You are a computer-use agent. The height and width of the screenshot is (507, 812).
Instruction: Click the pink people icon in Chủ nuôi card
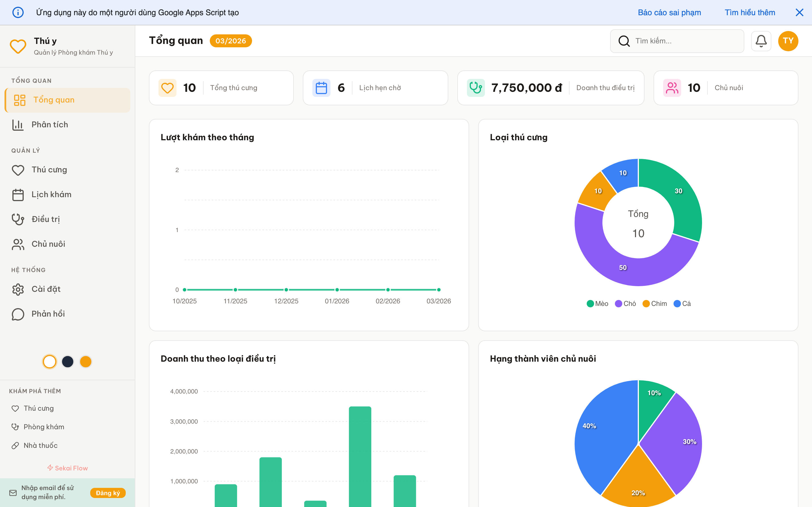coord(672,88)
